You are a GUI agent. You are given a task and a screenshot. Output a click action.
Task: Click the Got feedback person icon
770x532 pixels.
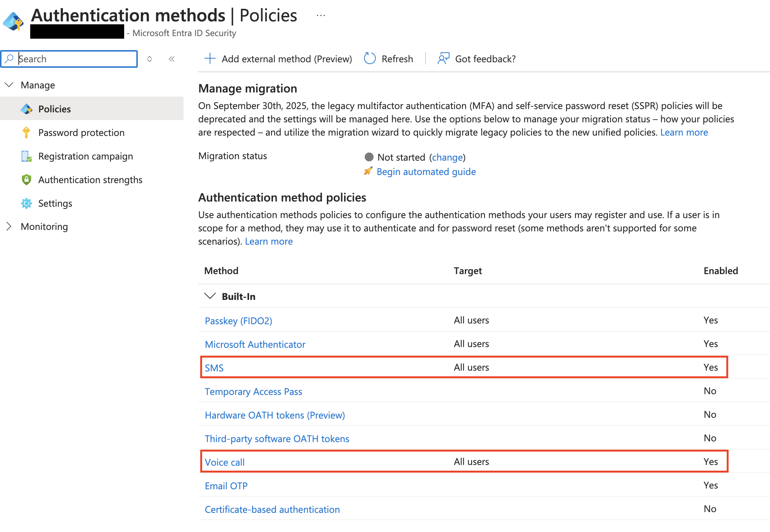pyautogui.click(x=443, y=59)
